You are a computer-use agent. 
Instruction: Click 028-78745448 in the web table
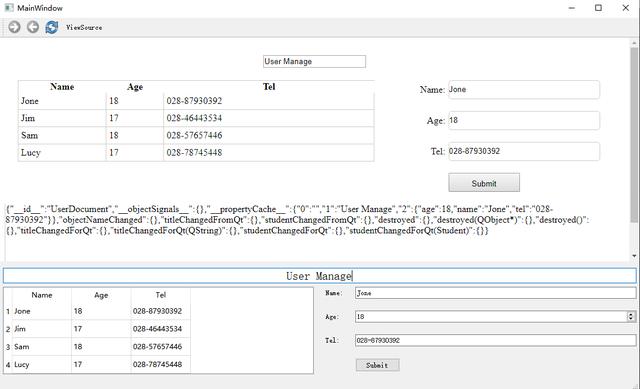point(194,153)
